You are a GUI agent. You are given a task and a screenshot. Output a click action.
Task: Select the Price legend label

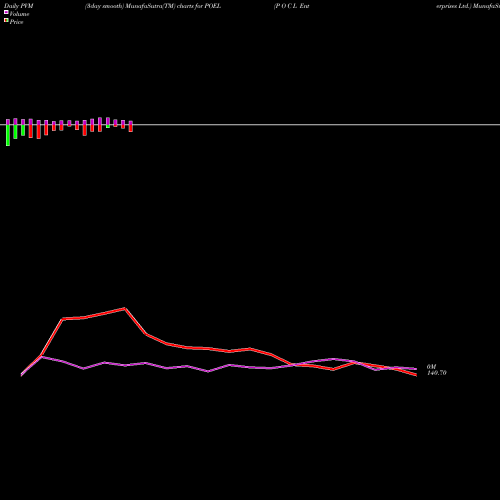[16, 22]
